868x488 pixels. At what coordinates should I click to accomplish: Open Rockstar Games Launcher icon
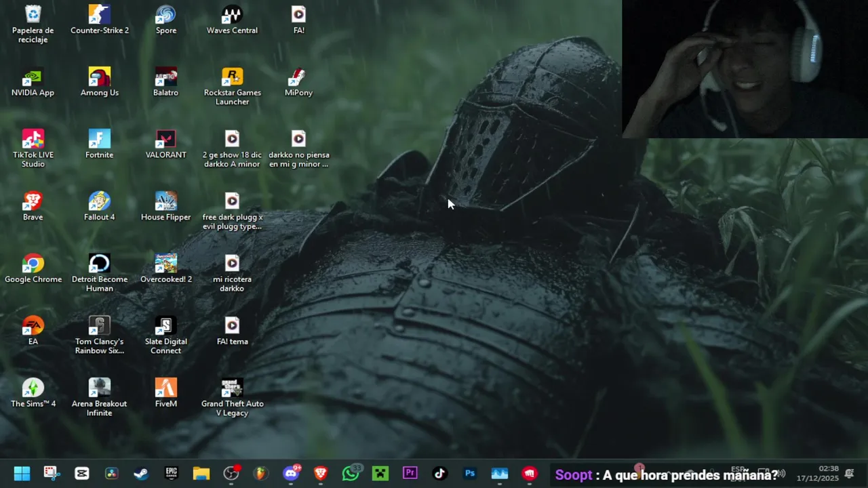click(232, 86)
